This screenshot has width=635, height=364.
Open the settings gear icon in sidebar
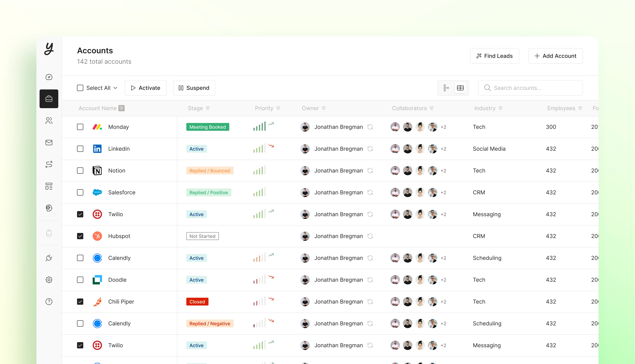(49, 280)
